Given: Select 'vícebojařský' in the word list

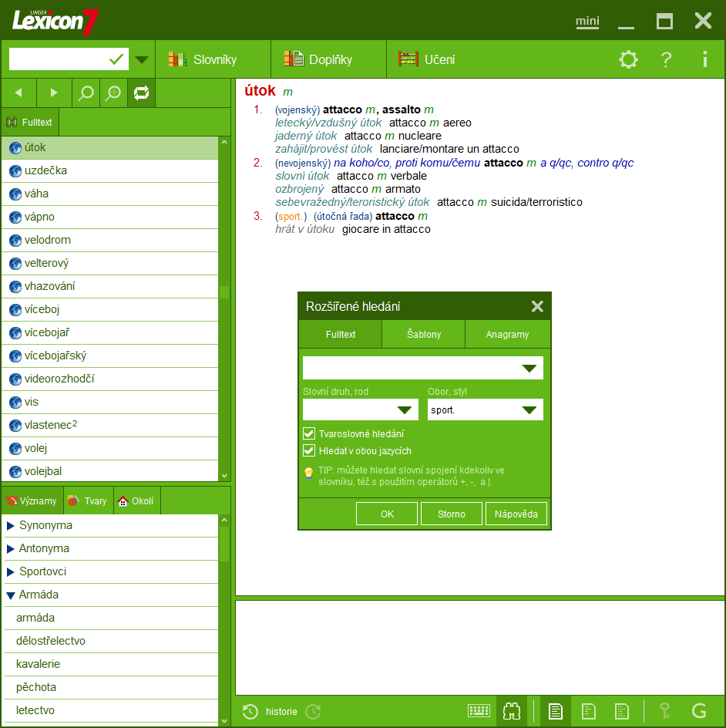Looking at the screenshot, I should point(110,356).
